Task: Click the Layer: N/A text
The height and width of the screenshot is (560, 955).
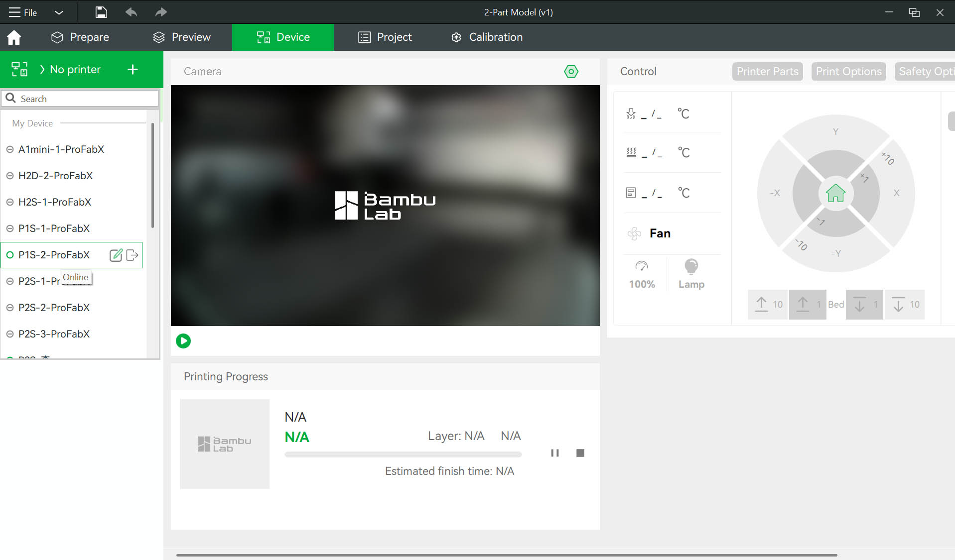Action: (456, 436)
